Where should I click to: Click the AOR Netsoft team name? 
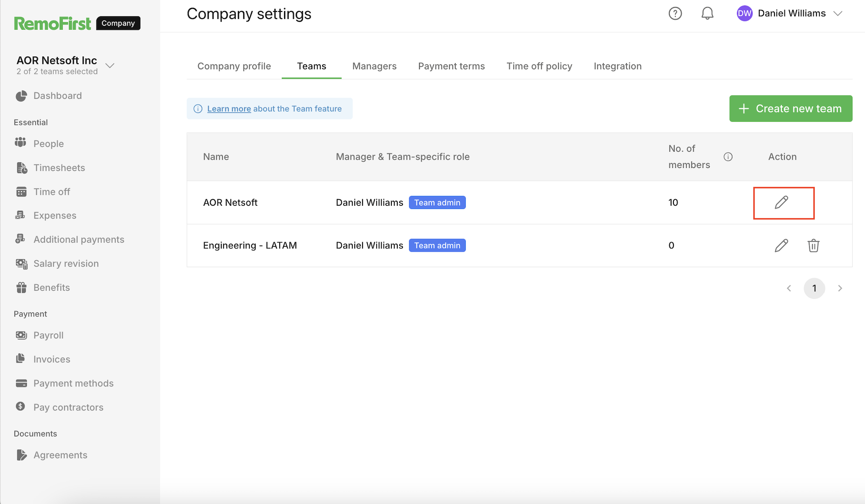[230, 202]
